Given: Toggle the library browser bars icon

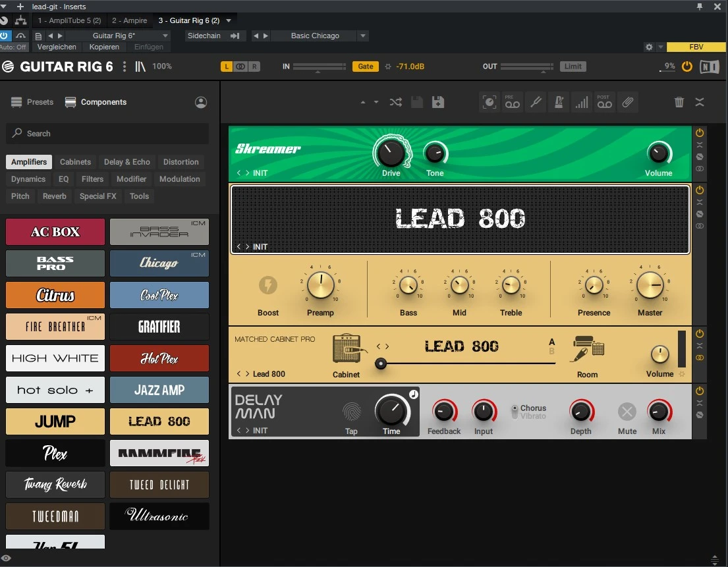Looking at the screenshot, I should coord(140,67).
